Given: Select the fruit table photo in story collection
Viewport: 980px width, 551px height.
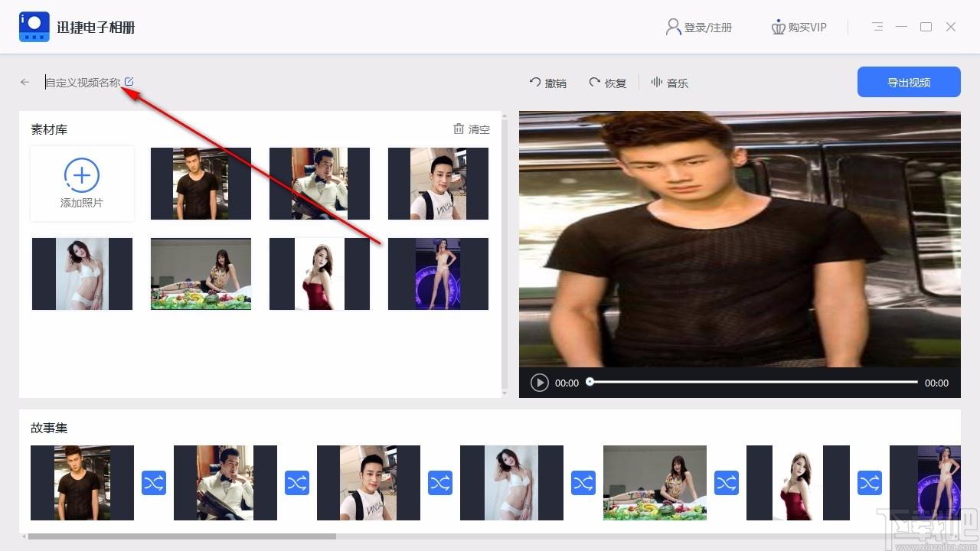Looking at the screenshot, I should [655, 483].
